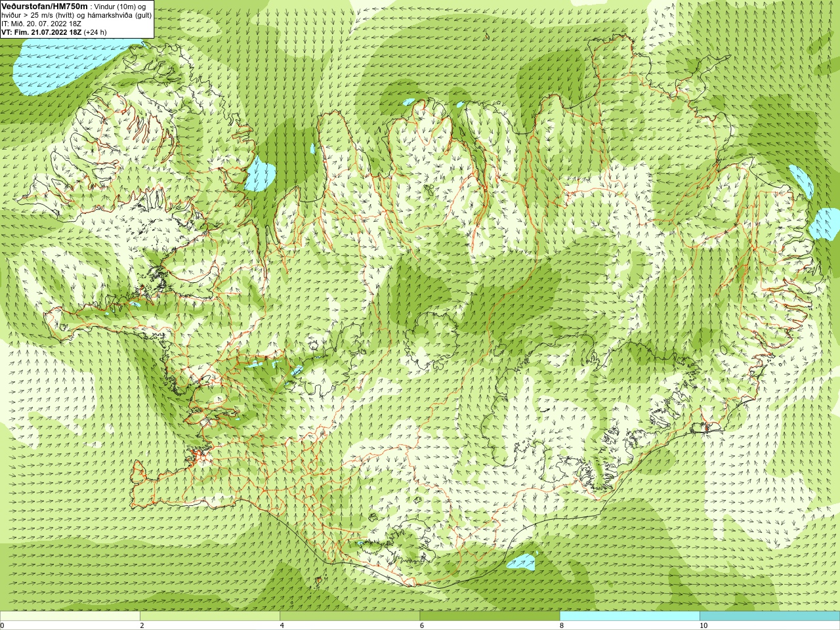Viewport: 840px width, 630px height.
Task: Click the '2' label on the wind scale
Action: tap(142, 625)
